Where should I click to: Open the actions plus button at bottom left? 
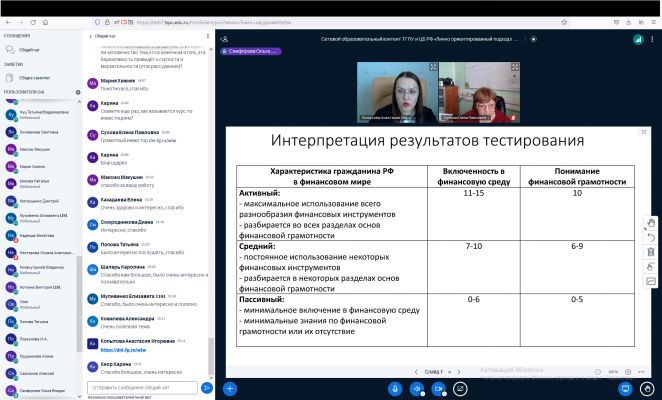(230, 389)
